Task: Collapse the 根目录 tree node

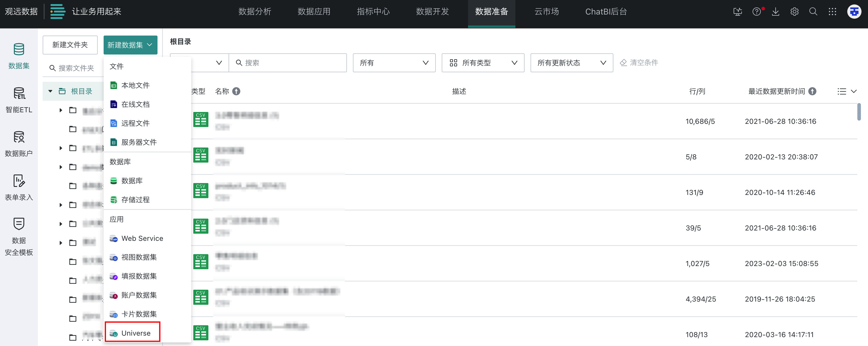Action: (51, 92)
